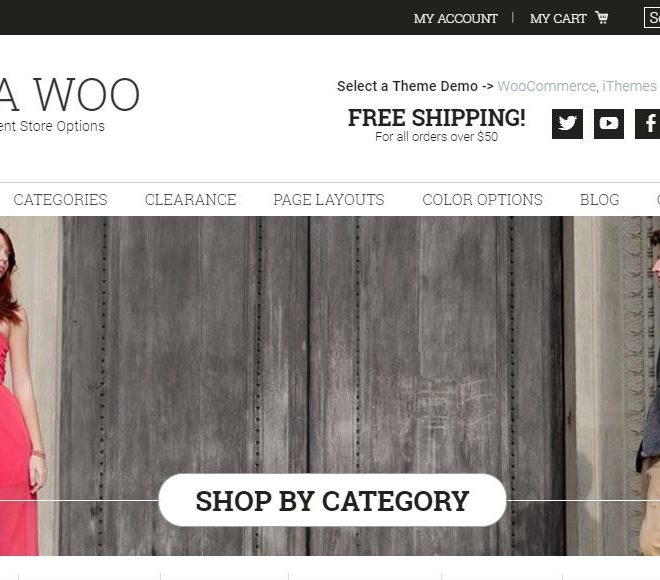Open the COLOR OPTIONS menu
The image size is (660, 580).
click(x=482, y=200)
